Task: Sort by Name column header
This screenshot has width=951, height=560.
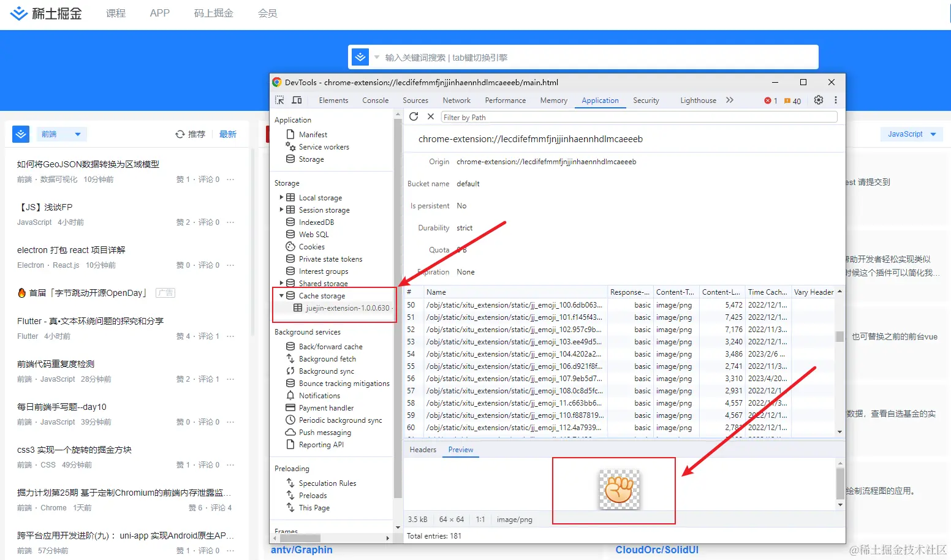Action: [x=515, y=292]
